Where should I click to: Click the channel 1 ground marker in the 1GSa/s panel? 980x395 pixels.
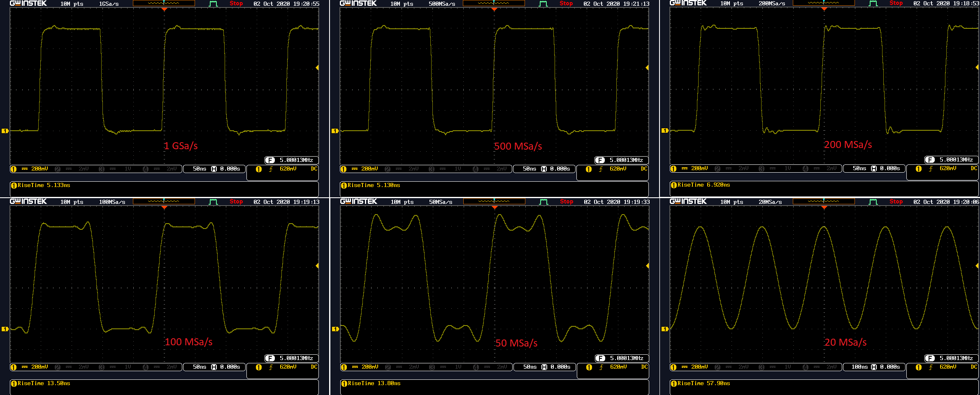5,131
